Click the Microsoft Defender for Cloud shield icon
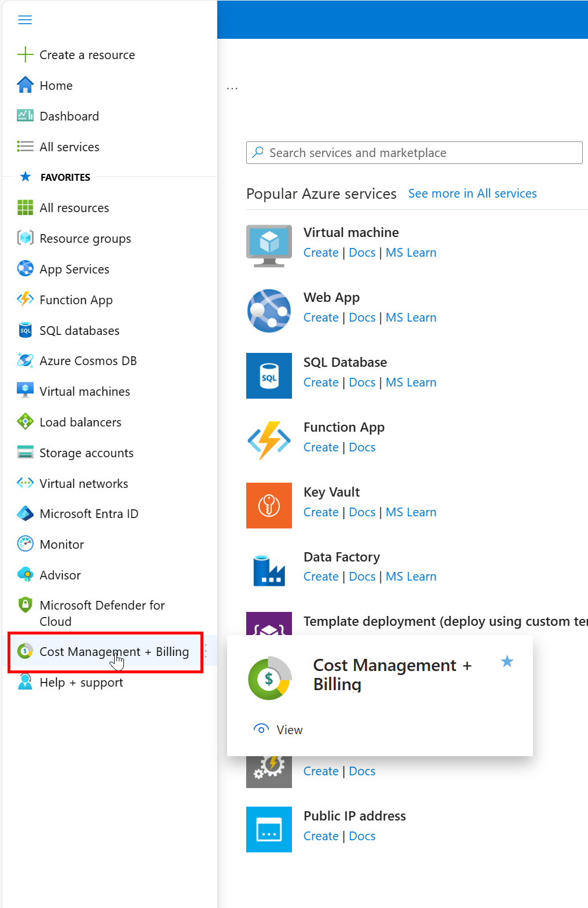Image resolution: width=588 pixels, height=908 pixels. [x=25, y=605]
